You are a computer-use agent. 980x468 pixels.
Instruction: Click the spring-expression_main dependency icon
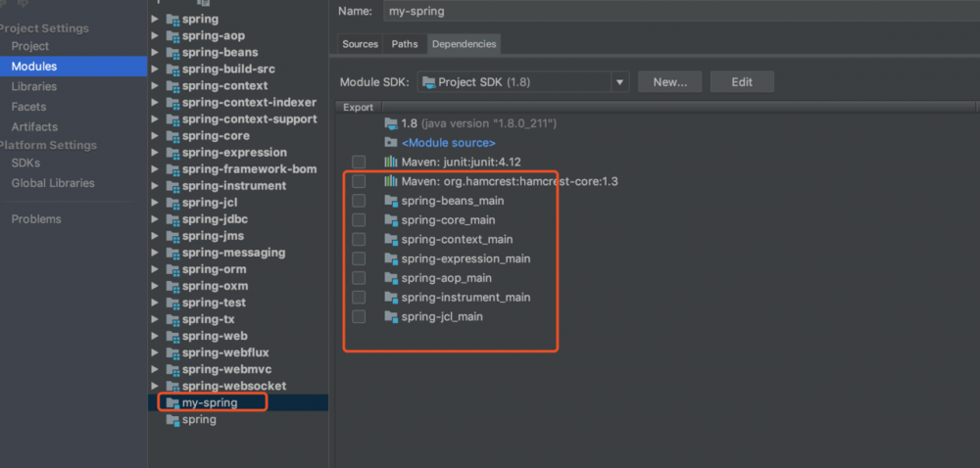pyautogui.click(x=391, y=258)
